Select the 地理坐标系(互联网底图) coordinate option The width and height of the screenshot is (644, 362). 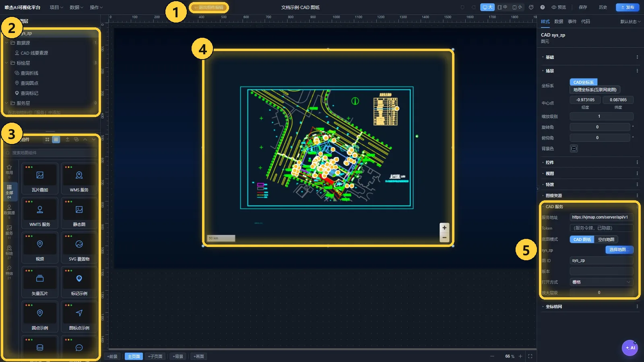(x=595, y=90)
